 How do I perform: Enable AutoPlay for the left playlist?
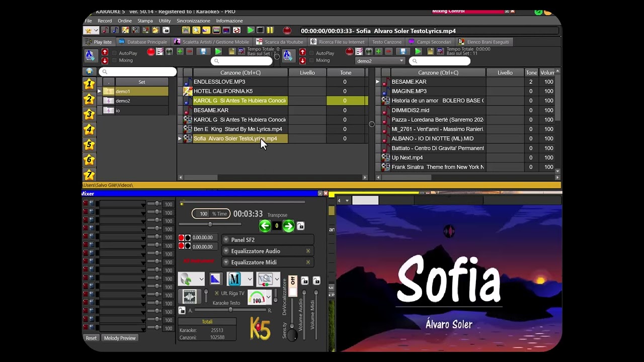click(114, 53)
